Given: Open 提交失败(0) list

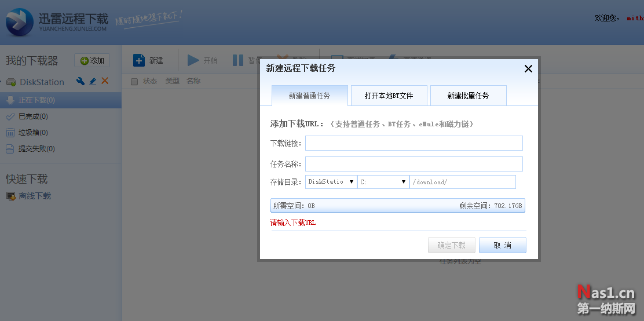Looking at the screenshot, I should (36, 148).
